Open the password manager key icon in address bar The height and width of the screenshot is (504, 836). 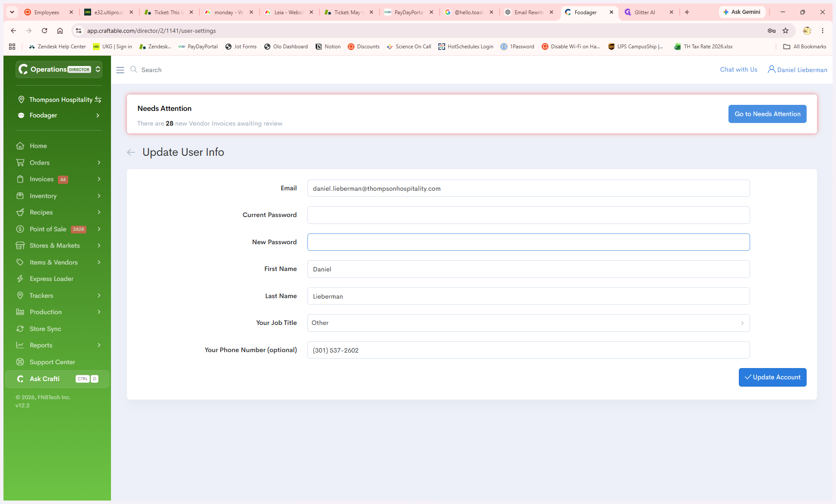coord(772,31)
